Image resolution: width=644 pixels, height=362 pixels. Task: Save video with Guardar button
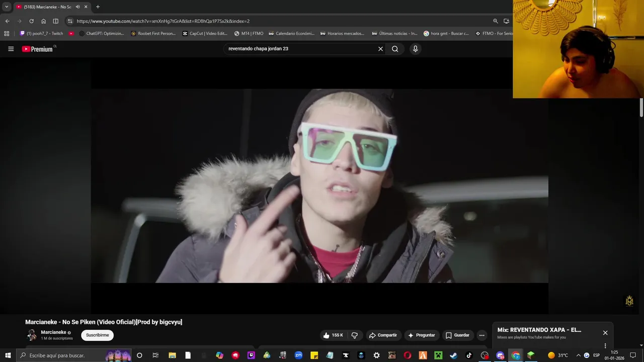457,335
